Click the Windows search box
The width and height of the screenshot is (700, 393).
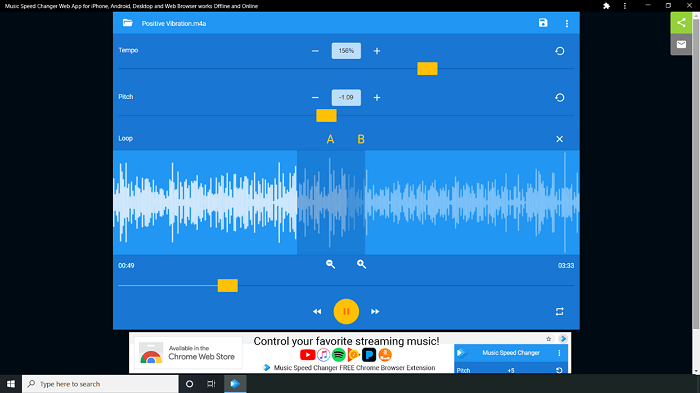pyautogui.click(x=100, y=384)
